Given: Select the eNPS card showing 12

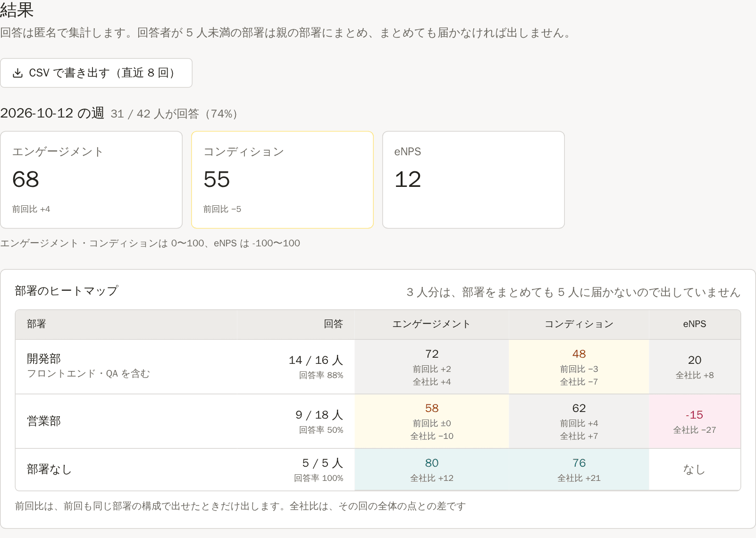Looking at the screenshot, I should point(473,180).
